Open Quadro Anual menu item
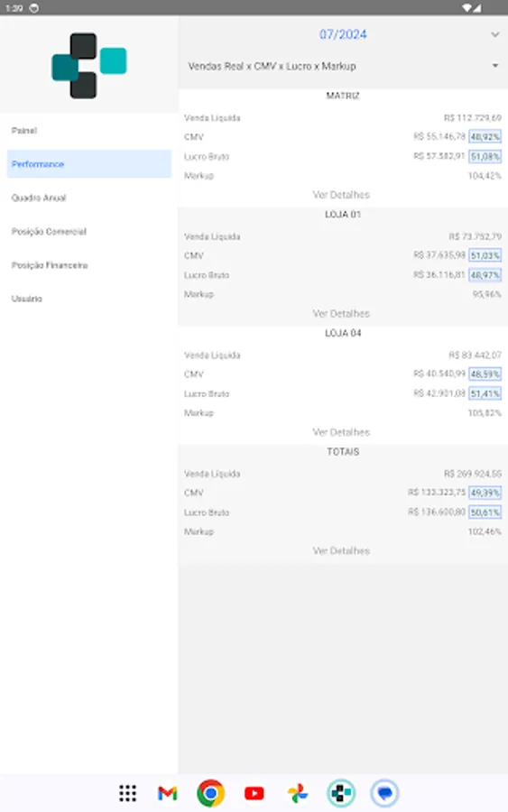 point(39,198)
